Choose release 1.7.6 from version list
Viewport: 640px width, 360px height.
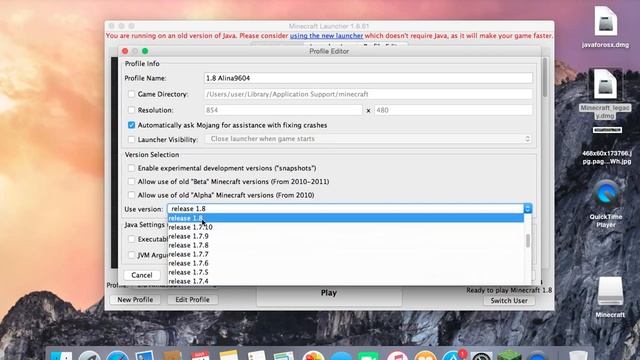tap(346, 263)
